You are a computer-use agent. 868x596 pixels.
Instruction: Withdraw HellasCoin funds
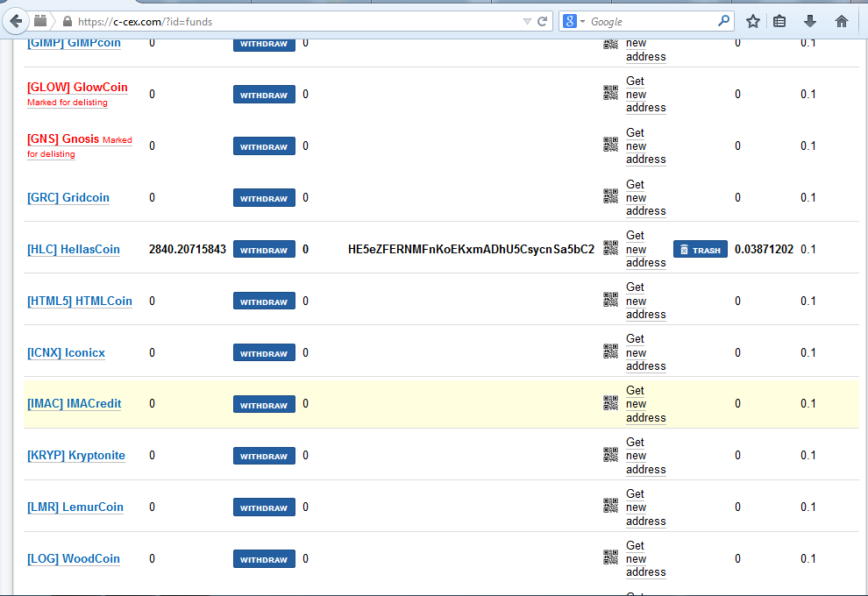[x=264, y=250]
